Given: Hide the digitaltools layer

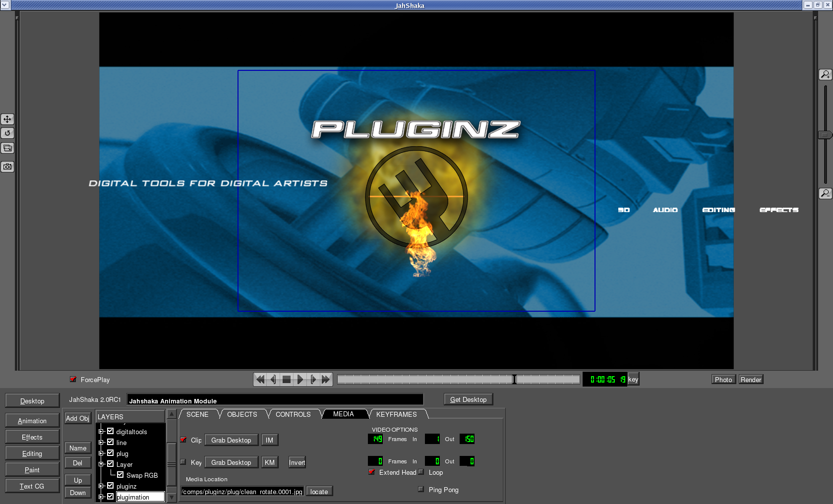Looking at the screenshot, I should coord(111,431).
